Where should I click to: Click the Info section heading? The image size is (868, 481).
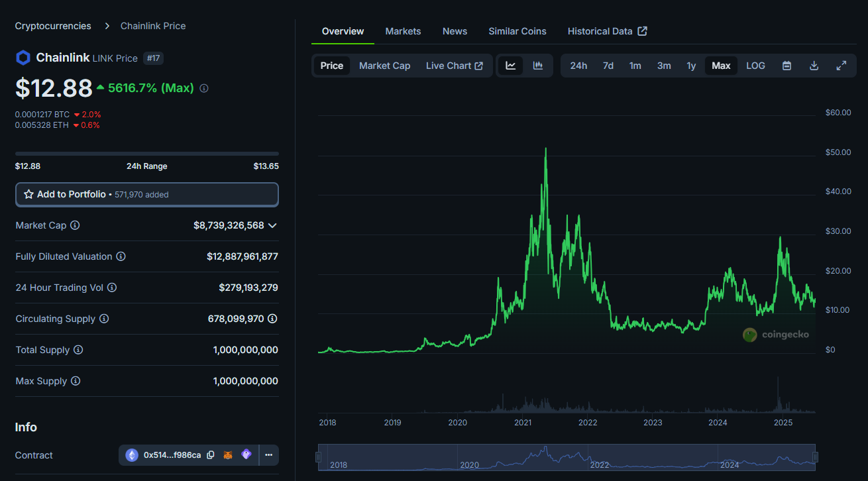[26, 427]
